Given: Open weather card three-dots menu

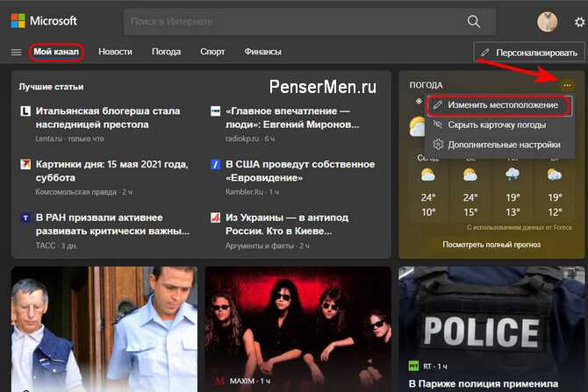Looking at the screenshot, I should click(567, 86).
